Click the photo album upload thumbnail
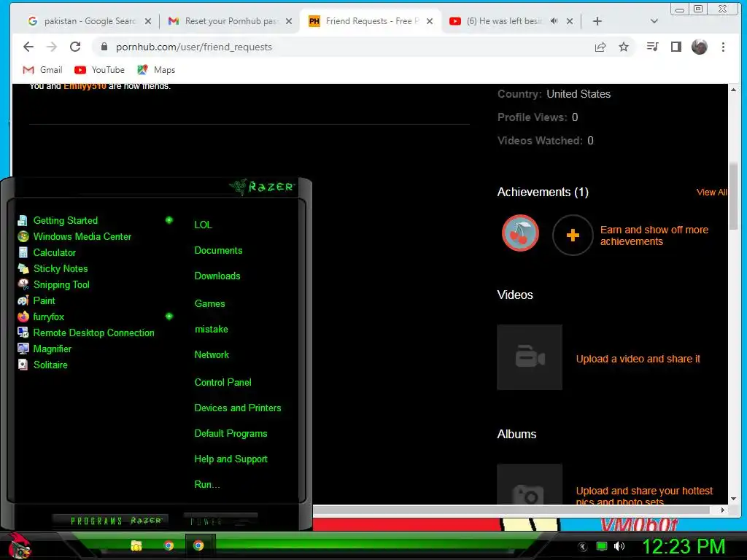Image resolution: width=747 pixels, height=560 pixels. pos(530,484)
